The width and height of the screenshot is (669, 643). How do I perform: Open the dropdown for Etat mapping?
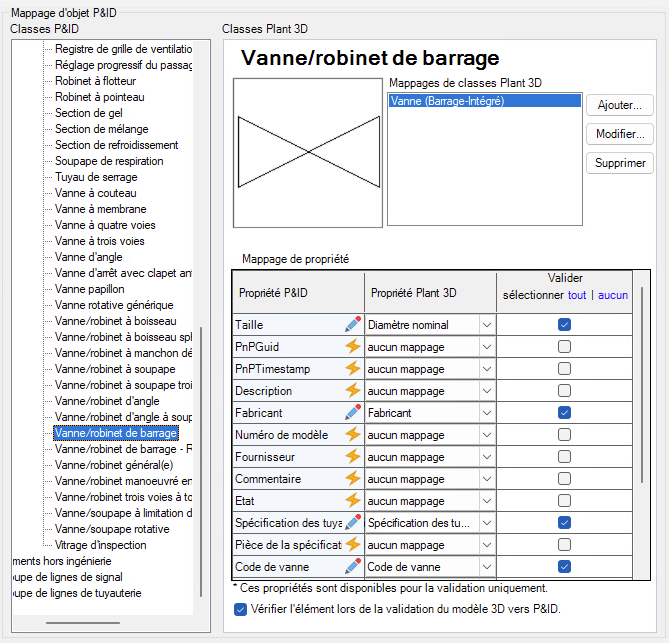coord(487,501)
